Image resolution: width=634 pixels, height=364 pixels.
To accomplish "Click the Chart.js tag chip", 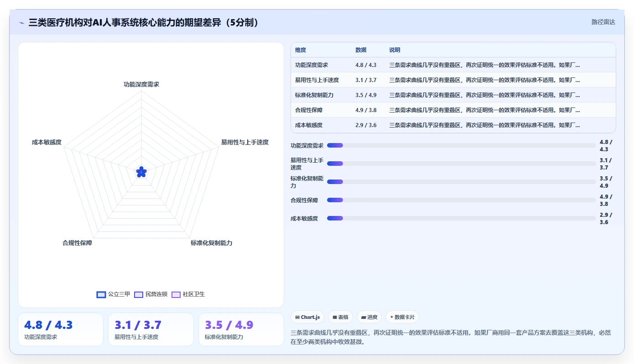I will pos(307,317).
